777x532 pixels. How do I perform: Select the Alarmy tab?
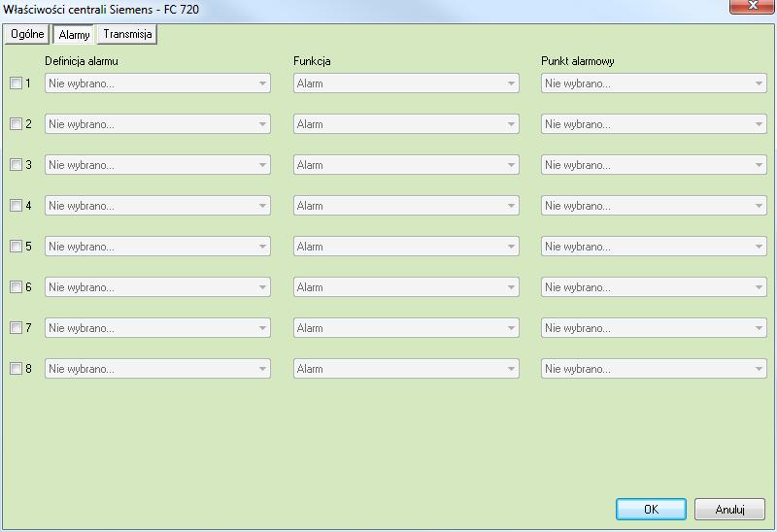[x=74, y=35]
